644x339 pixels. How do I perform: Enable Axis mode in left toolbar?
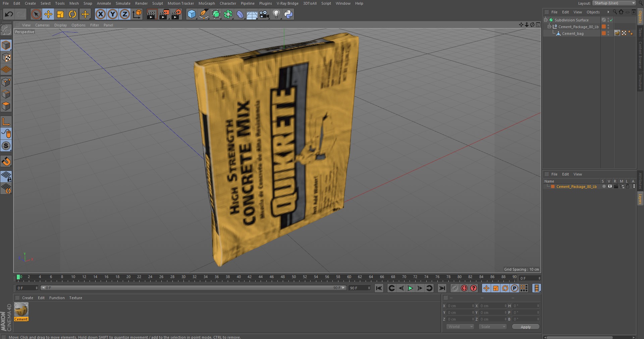(x=6, y=121)
